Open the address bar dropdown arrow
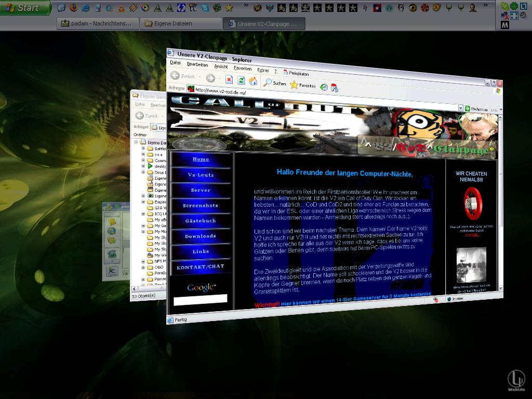532x399 pixels. pyautogui.click(x=460, y=108)
